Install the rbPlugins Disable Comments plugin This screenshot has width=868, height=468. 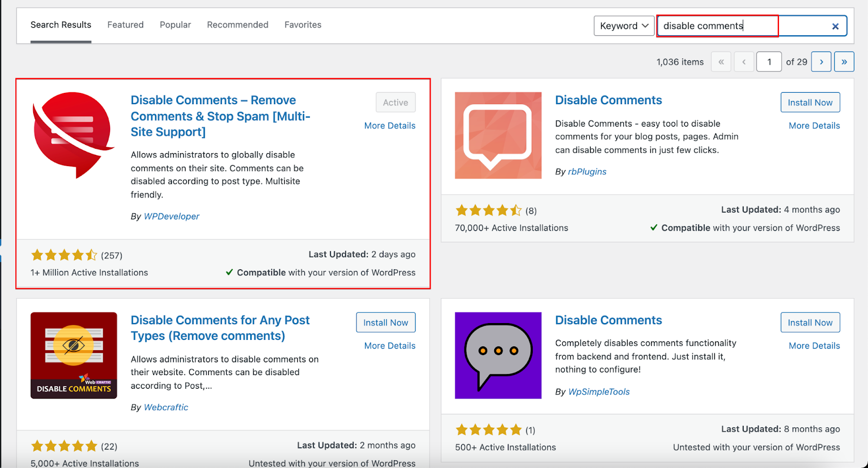click(x=810, y=103)
